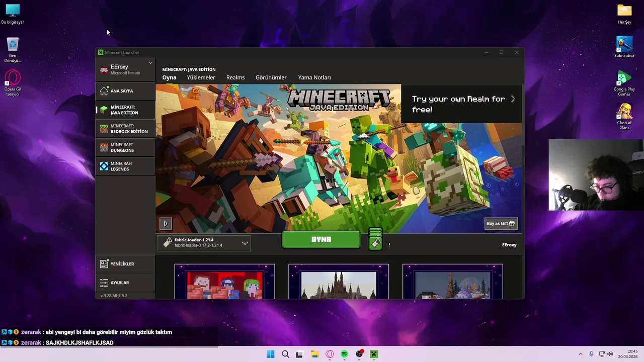Image resolution: width=644 pixels, height=362 pixels.
Task: Expand the fabric-loader-1.21.4 installation dropdown
Action: [204, 243]
